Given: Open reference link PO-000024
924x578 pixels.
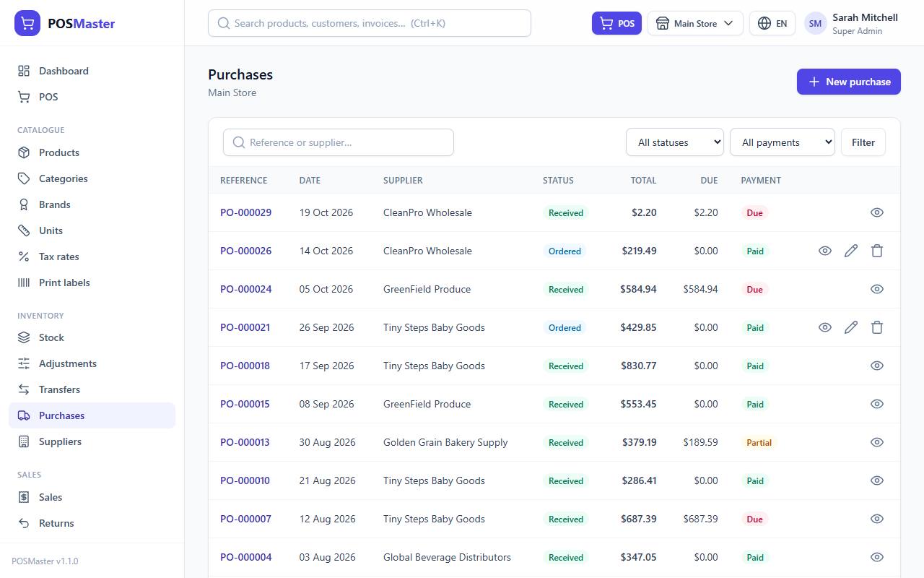Looking at the screenshot, I should point(246,289).
